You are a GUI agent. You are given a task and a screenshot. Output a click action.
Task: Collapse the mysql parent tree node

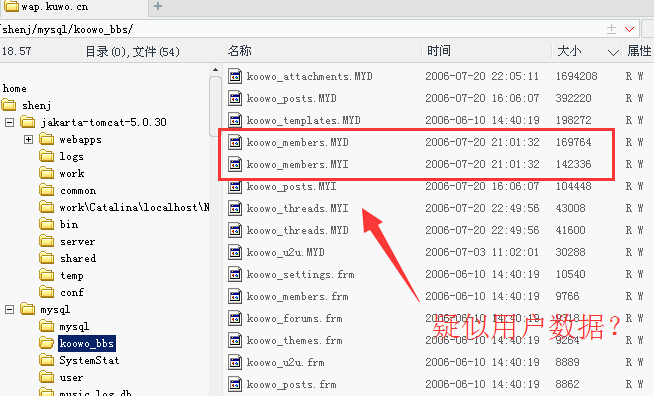click(x=10, y=310)
